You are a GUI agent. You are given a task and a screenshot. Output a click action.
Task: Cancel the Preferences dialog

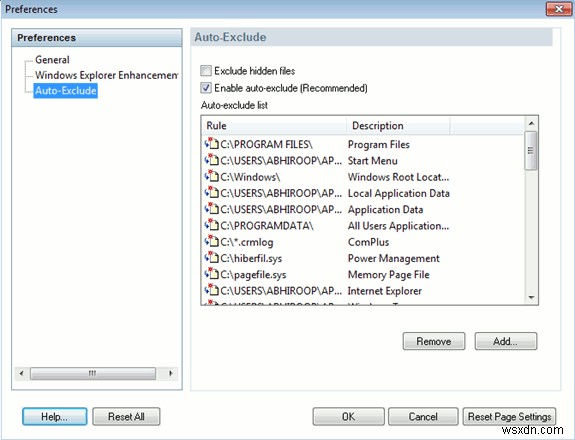tap(423, 417)
